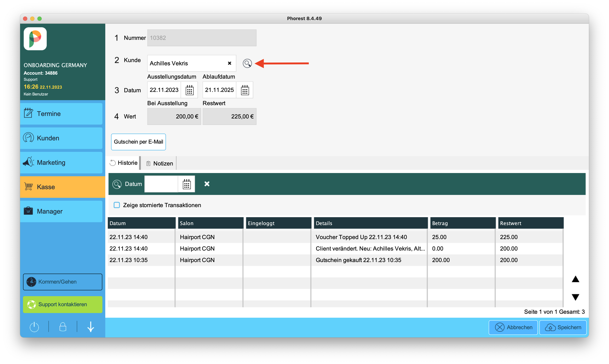Click Bei Ausstellung value 200,00 €
Screen dimensions: 609x364
tap(174, 116)
